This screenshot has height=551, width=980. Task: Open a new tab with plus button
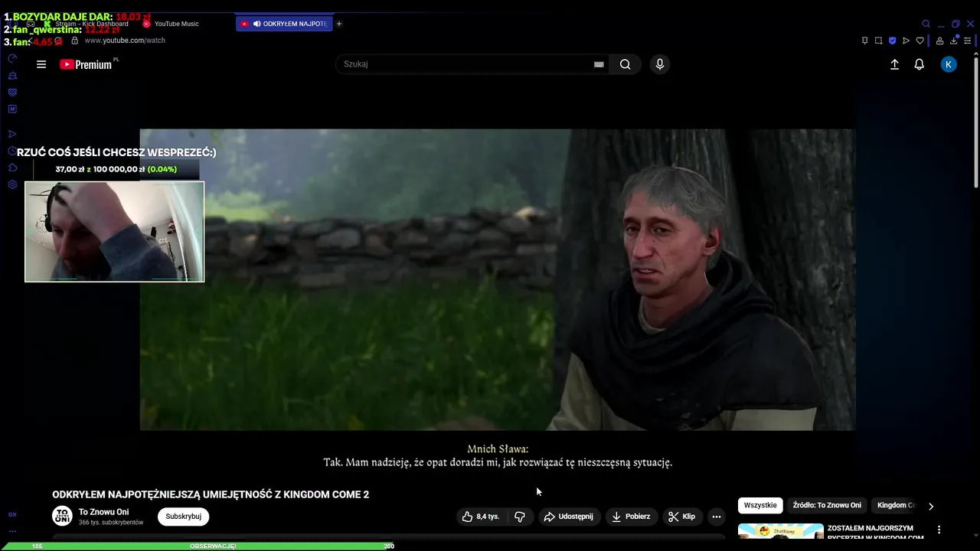point(339,24)
